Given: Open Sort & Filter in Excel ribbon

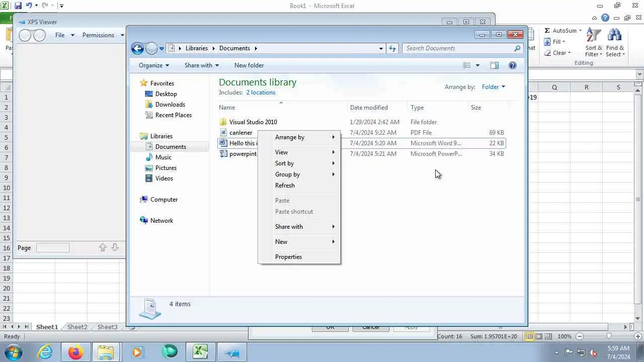Looking at the screenshot, I should 594,43.
